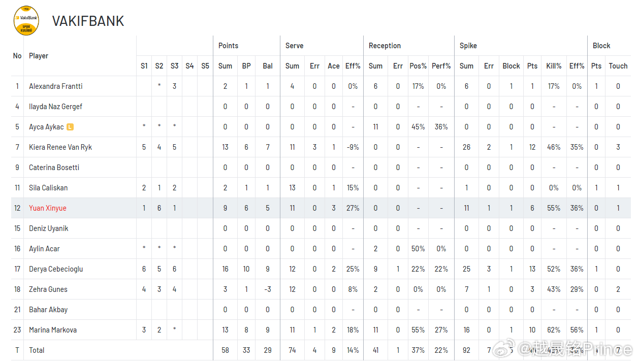Click the No column header
The height and width of the screenshot is (364, 638).
point(17,56)
